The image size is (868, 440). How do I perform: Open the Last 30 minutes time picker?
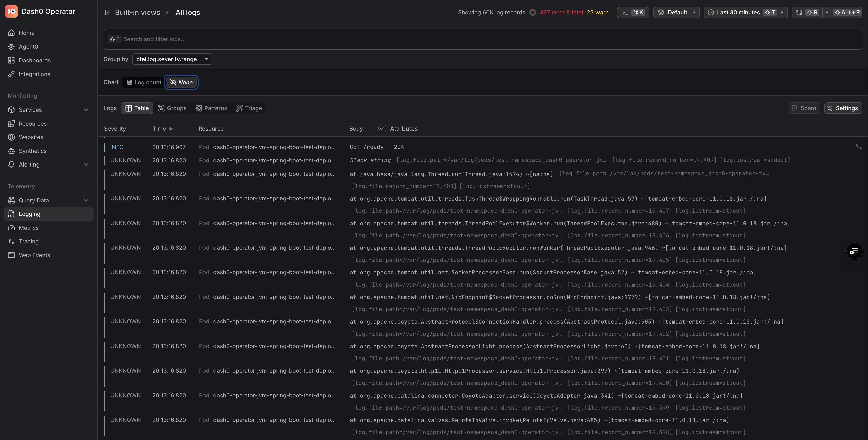point(745,13)
